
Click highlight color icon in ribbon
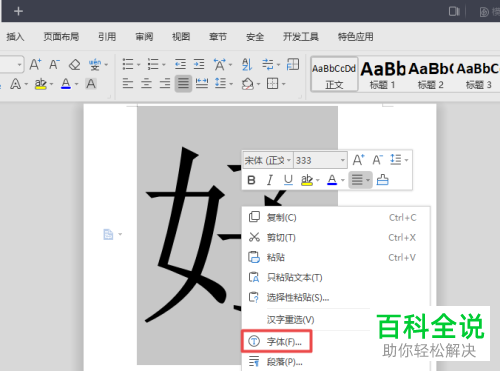tap(41, 84)
